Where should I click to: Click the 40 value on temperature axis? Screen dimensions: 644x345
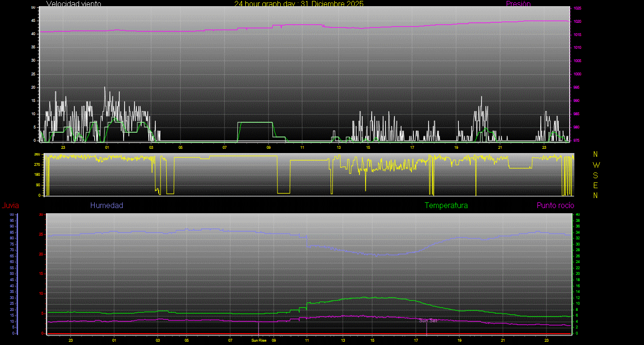577,215
